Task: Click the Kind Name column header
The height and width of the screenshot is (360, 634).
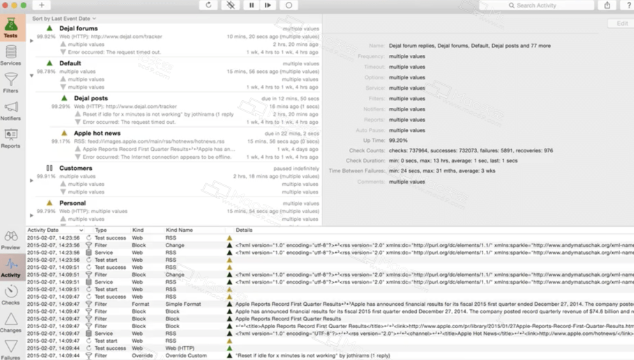Action: [x=179, y=230]
